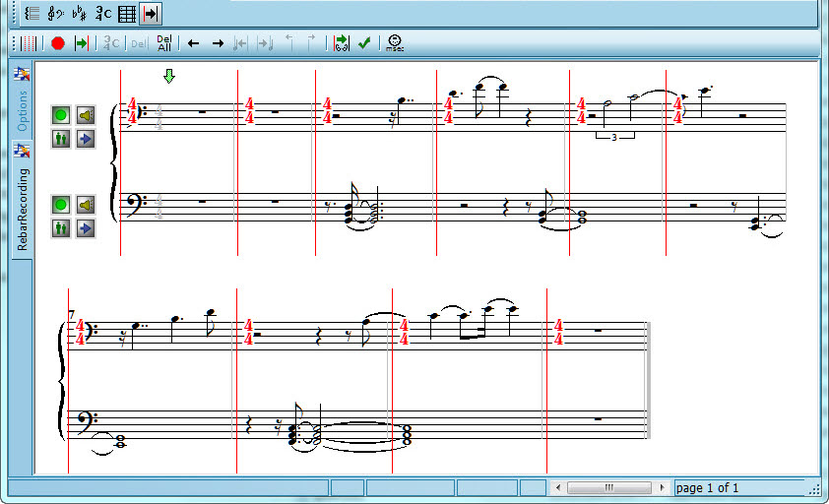Screen dimensions: 829x504
Task: Click the msec smiley icon
Action: pyautogui.click(x=394, y=43)
